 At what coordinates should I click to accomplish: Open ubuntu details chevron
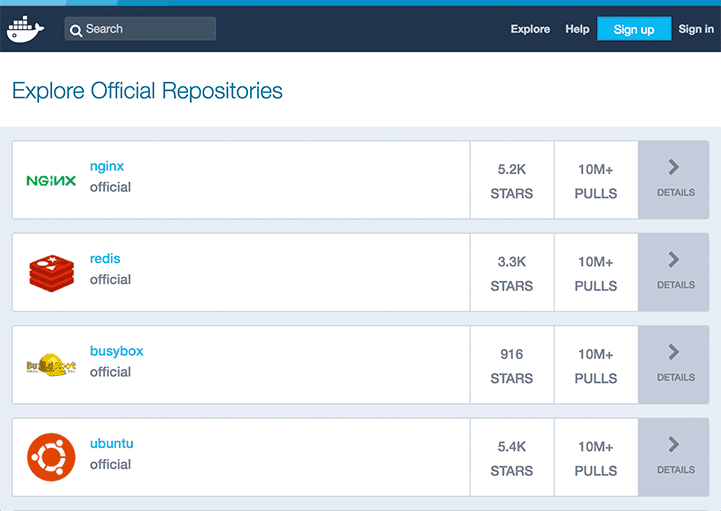674,444
